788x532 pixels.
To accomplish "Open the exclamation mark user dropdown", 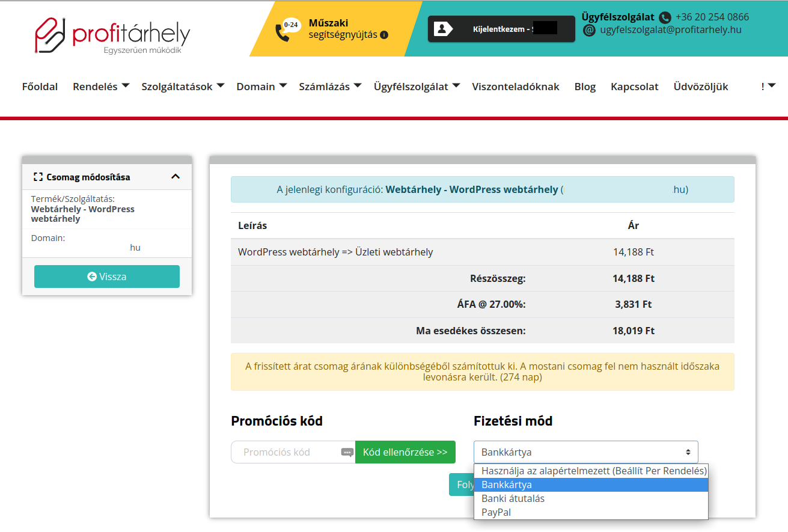I will [x=768, y=87].
